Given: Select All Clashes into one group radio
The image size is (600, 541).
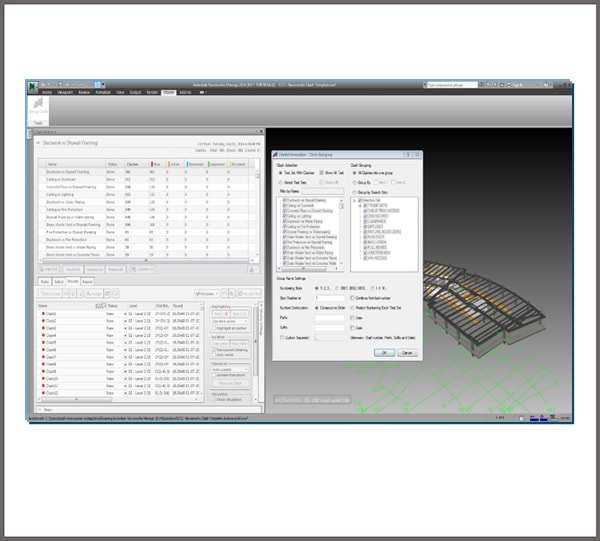Looking at the screenshot, I should 354,173.
